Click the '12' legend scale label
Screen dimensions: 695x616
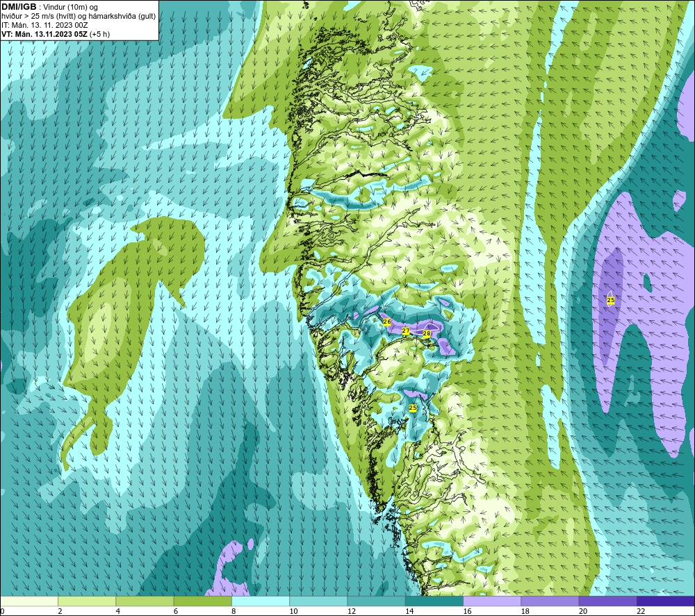pos(352,611)
